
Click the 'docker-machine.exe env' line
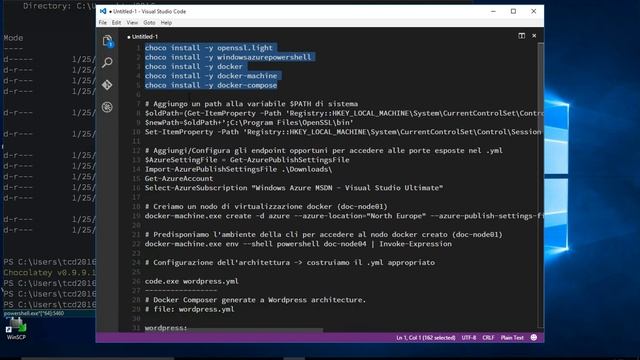[x=298, y=244]
